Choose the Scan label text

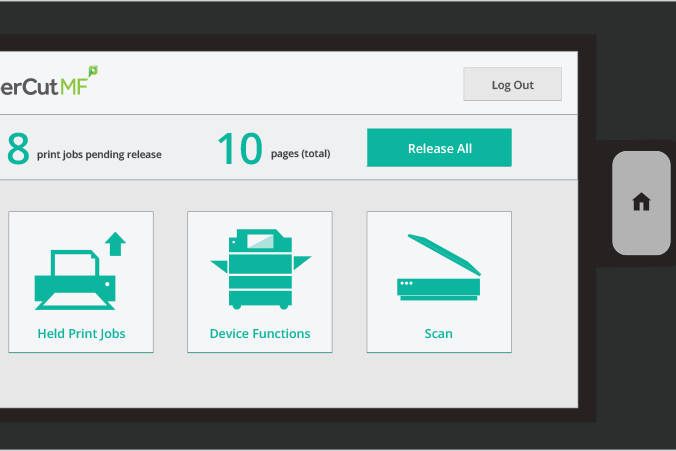438,334
